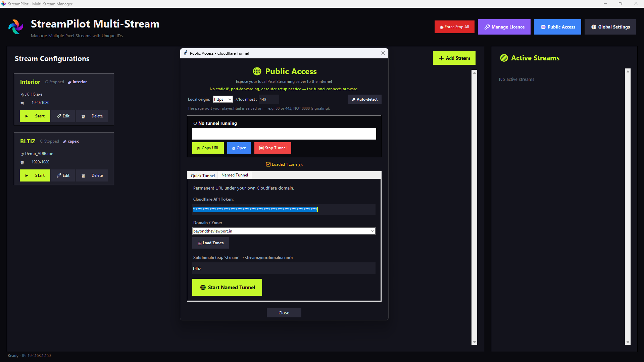Screen dimensions: 644x362
Task: Edit the BLTIZ stream configuration
Action: 63,175
